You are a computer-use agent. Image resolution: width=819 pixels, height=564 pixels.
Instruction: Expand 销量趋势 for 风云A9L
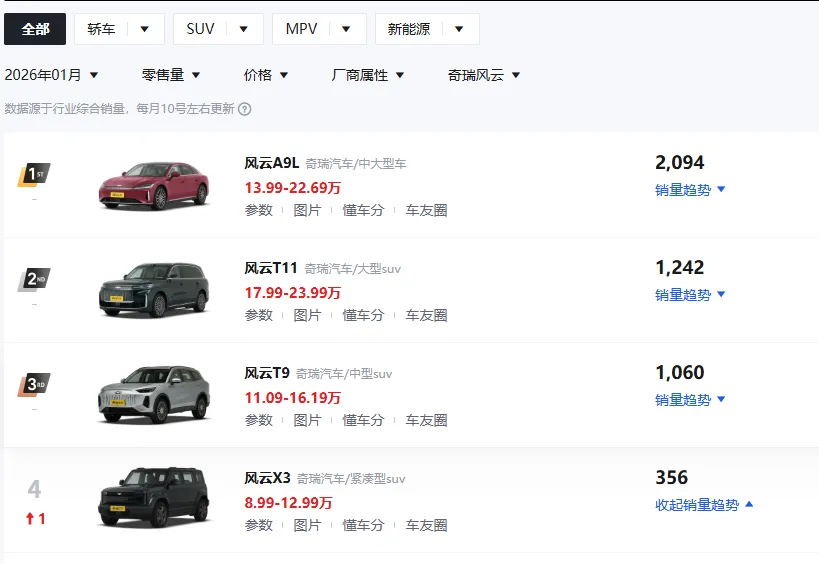690,190
